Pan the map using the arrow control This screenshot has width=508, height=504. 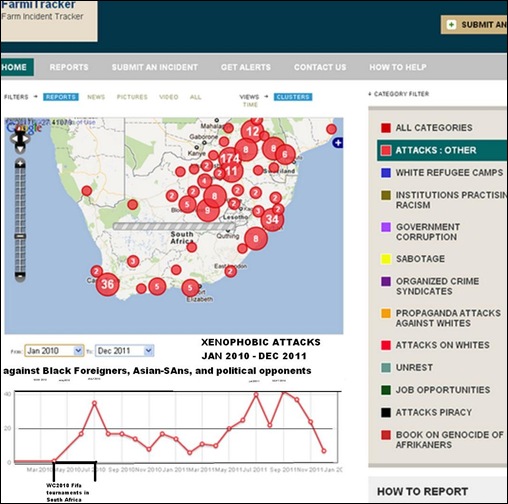click(x=20, y=139)
